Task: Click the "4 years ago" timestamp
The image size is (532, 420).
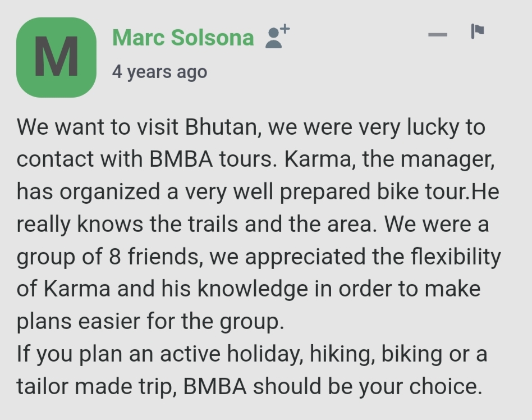Action: coord(159,72)
